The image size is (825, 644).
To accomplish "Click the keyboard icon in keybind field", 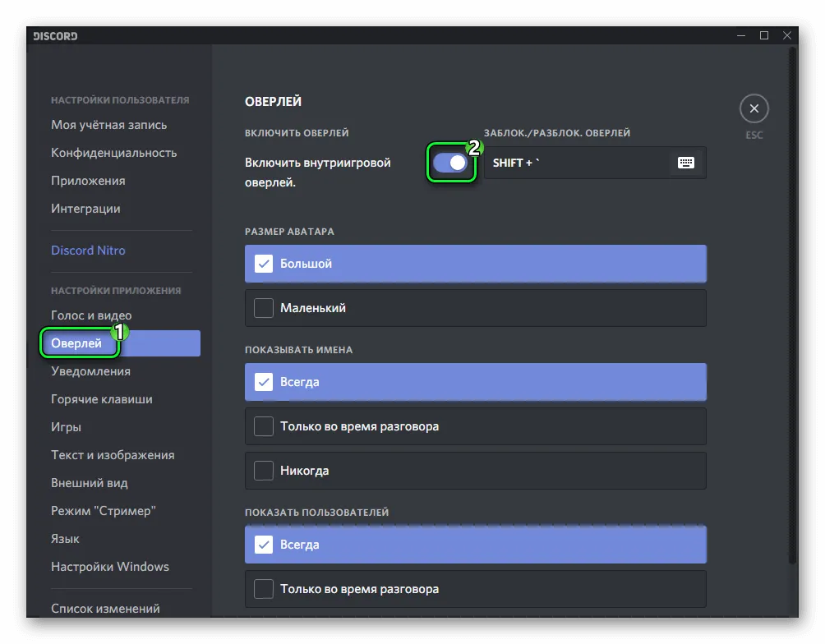I will point(685,163).
